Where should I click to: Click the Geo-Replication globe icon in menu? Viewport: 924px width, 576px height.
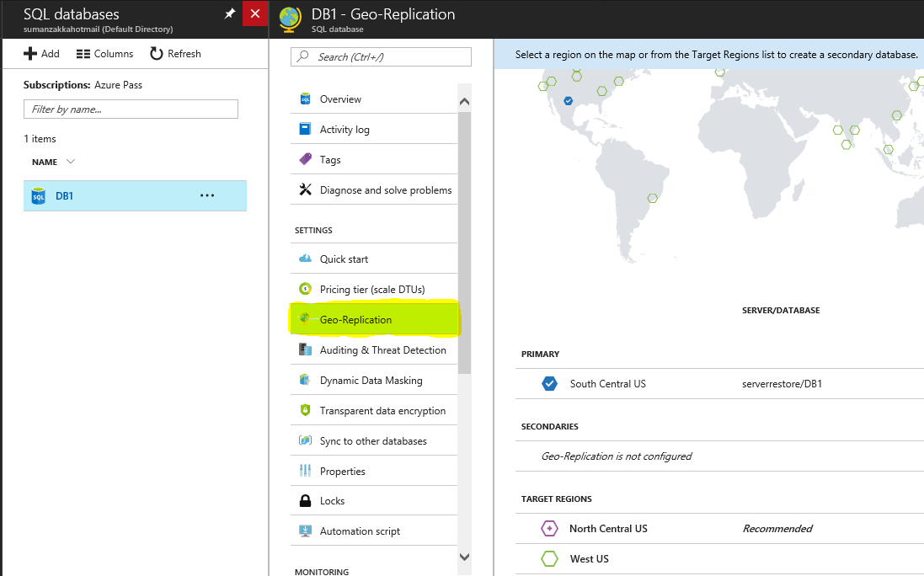[305, 318]
